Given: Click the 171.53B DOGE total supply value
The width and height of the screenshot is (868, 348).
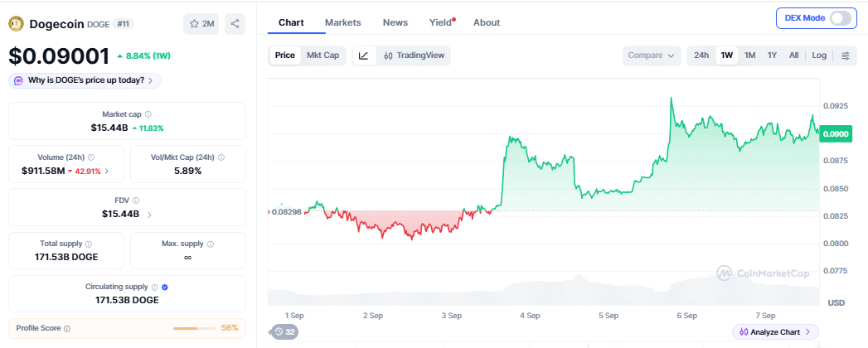Looking at the screenshot, I should 66,257.
